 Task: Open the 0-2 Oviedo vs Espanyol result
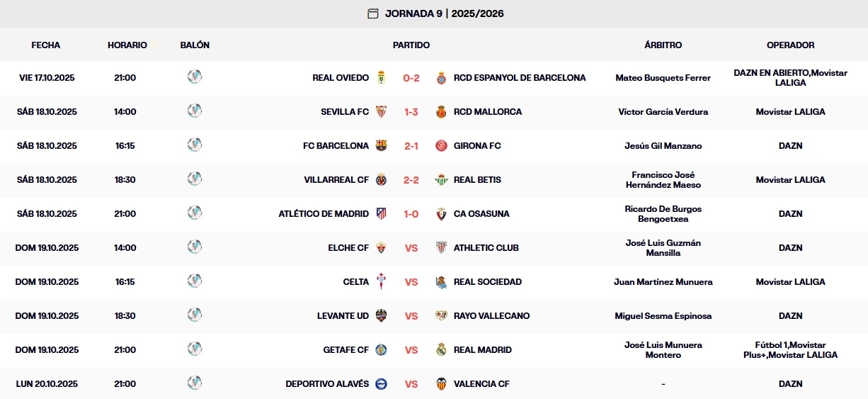(411, 78)
